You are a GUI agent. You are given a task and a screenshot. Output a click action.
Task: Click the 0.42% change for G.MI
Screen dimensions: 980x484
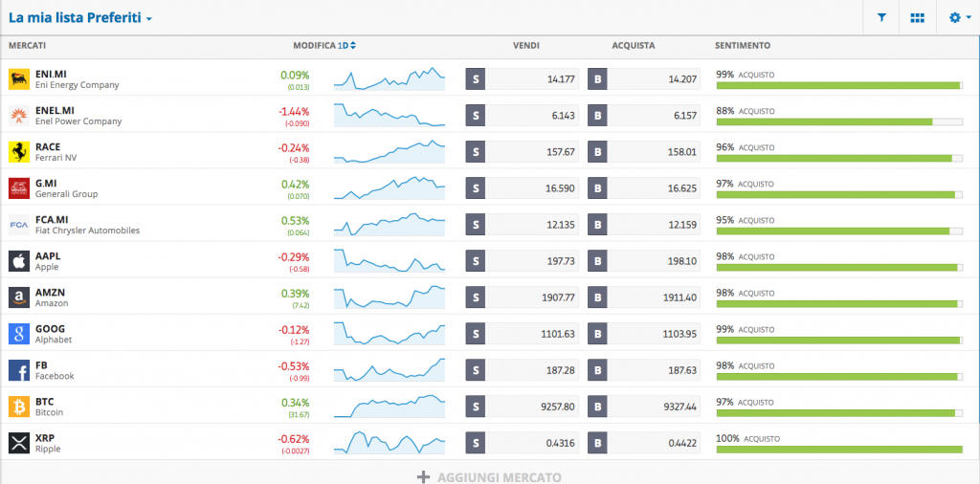tap(295, 185)
